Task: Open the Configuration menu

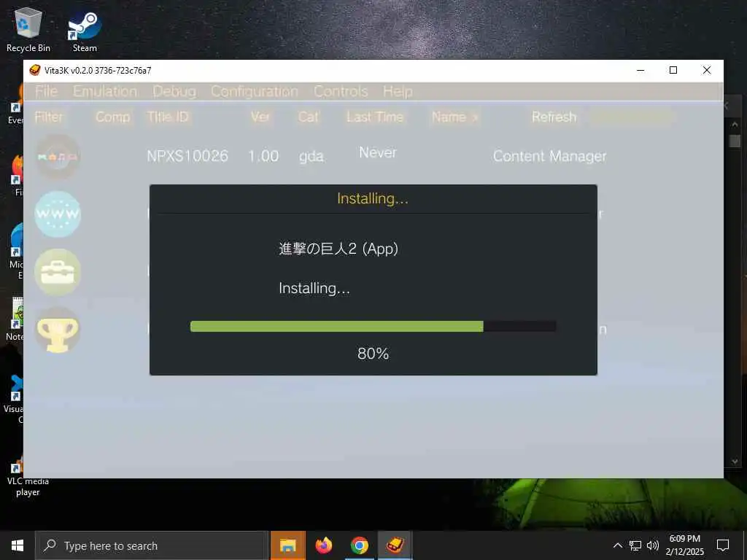Action: [255, 91]
